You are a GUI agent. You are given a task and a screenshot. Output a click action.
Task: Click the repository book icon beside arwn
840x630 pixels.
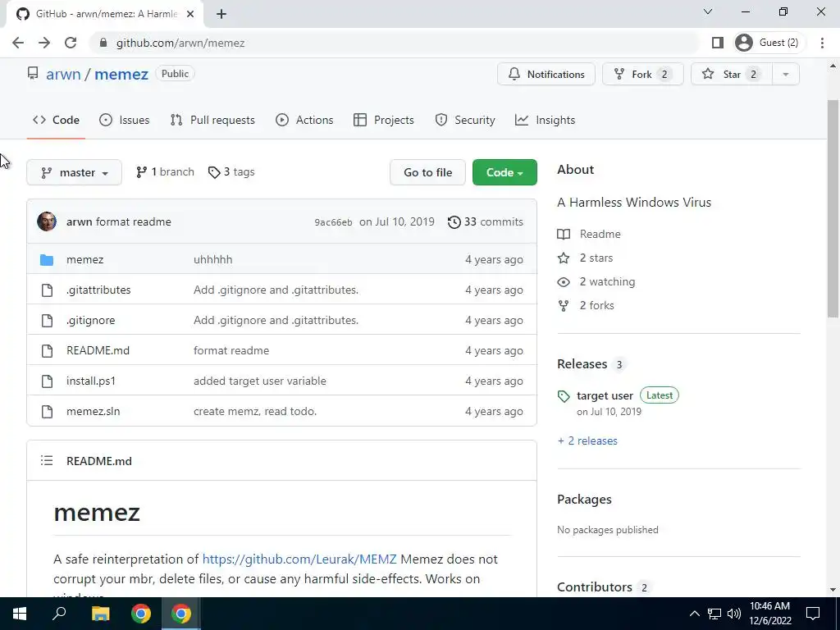coord(33,73)
